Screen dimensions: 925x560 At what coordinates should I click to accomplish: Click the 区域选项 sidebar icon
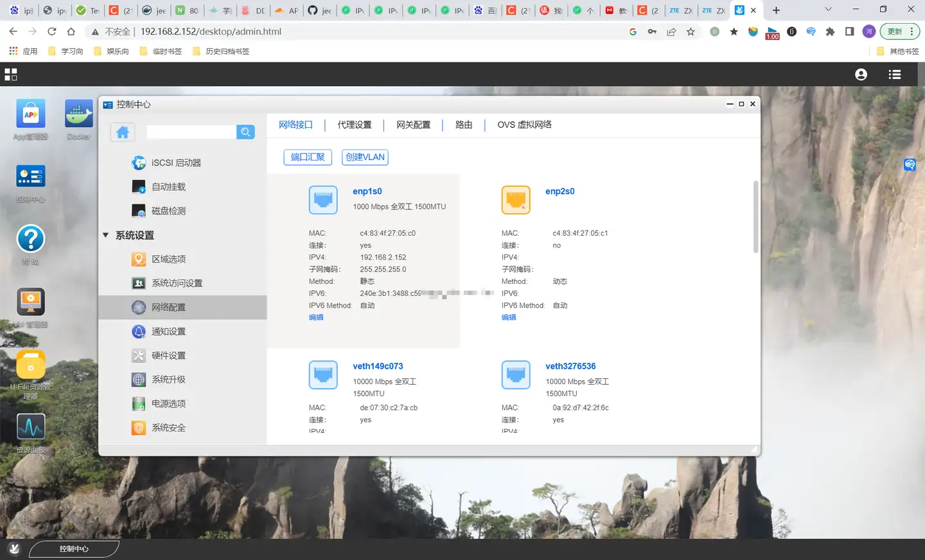click(x=139, y=259)
